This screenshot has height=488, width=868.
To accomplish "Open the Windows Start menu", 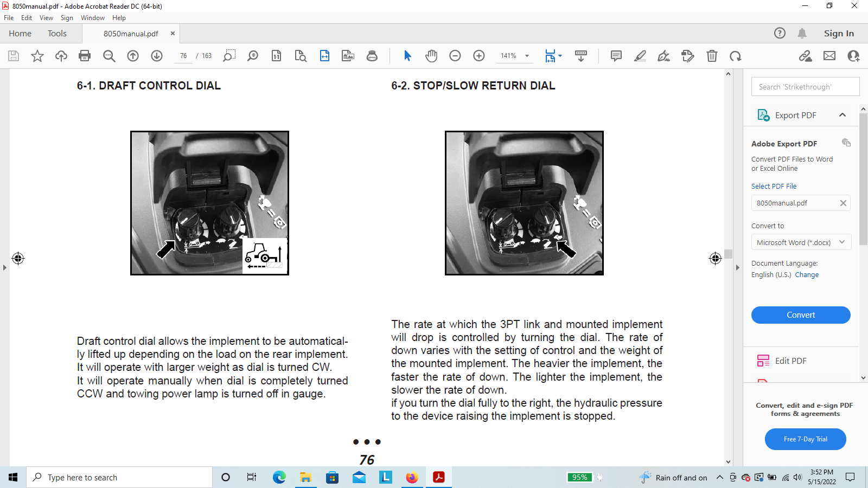I will [13, 477].
